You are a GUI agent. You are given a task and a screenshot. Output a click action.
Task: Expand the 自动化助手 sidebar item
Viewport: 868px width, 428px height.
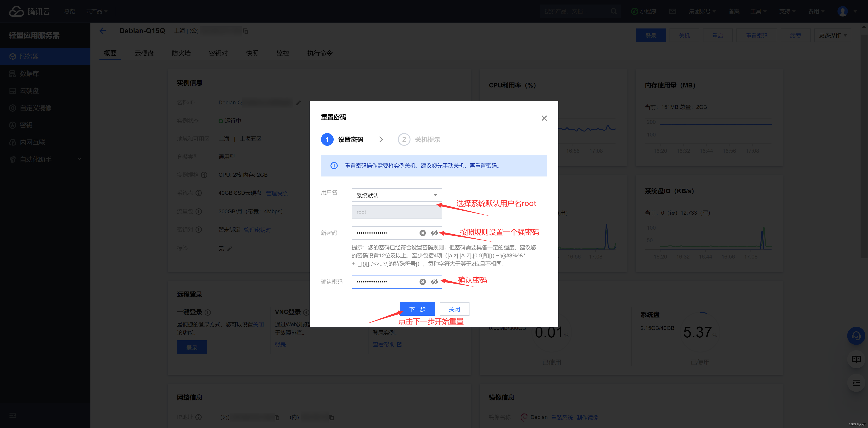45,159
